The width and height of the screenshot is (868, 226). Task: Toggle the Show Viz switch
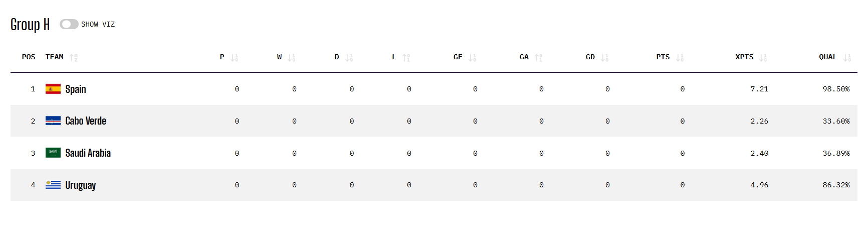tap(69, 24)
